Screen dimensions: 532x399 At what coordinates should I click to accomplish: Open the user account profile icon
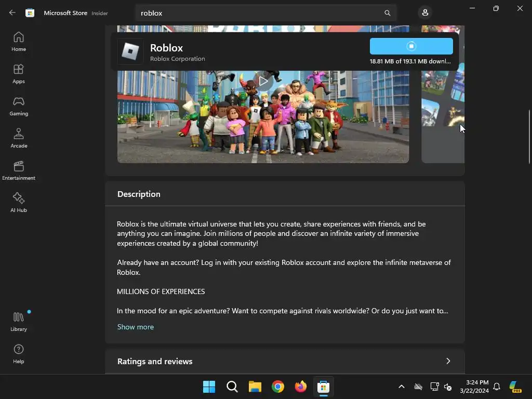tap(425, 13)
